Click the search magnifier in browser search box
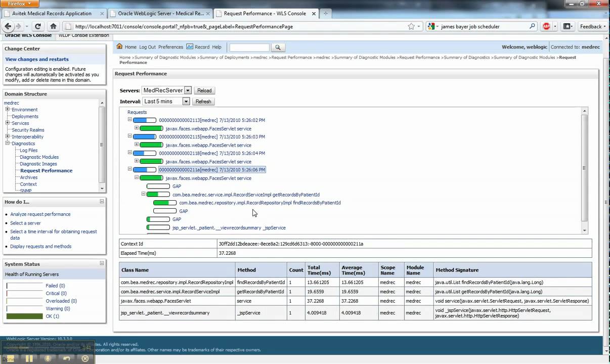 pyautogui.click(x=532, y=26)
